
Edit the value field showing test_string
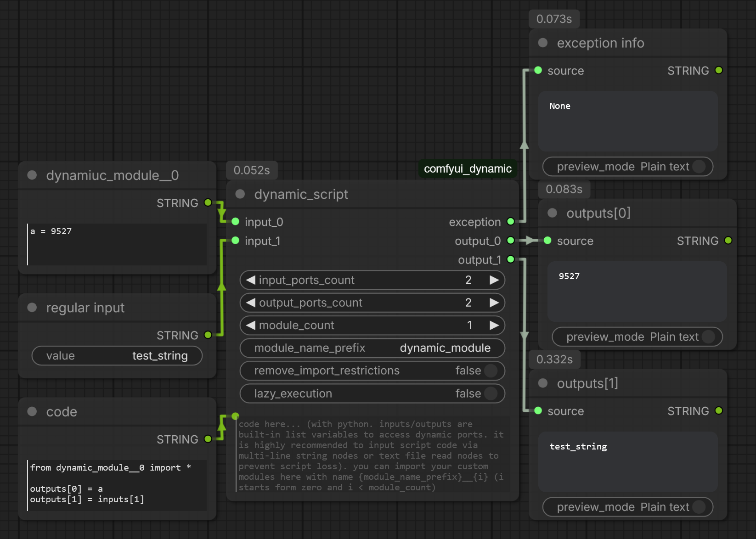click(117, 356)
